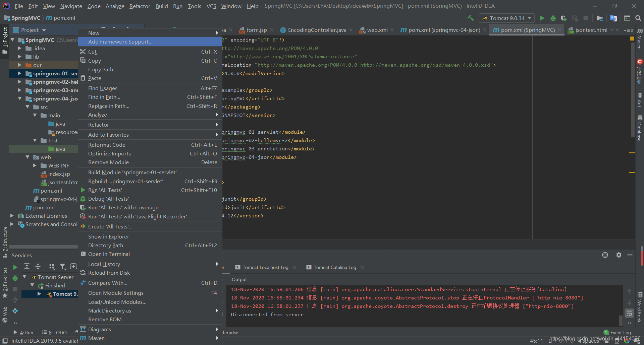
Task: Open Ant tool window from right sidebar
Action: [640, 100]
